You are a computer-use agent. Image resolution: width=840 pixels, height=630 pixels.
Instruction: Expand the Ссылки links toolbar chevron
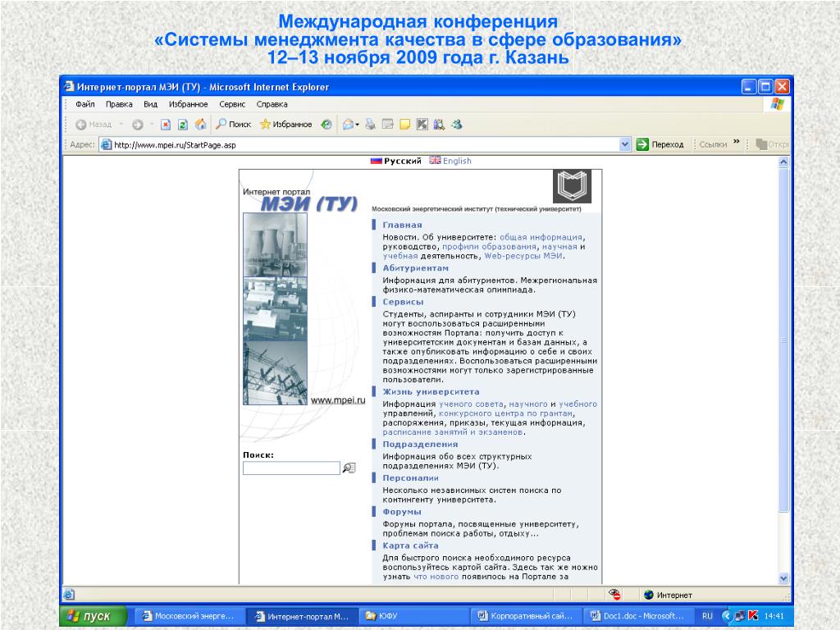(x=736, y=142)
